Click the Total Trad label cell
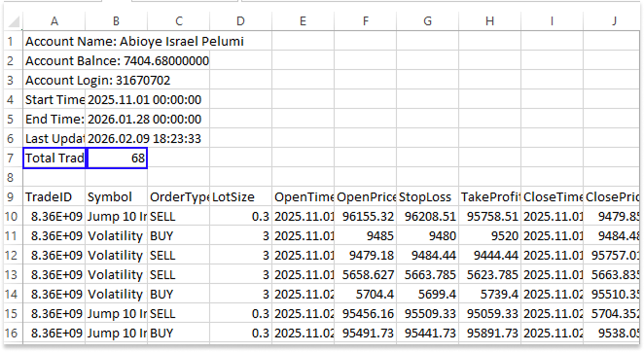 (54, 158)
